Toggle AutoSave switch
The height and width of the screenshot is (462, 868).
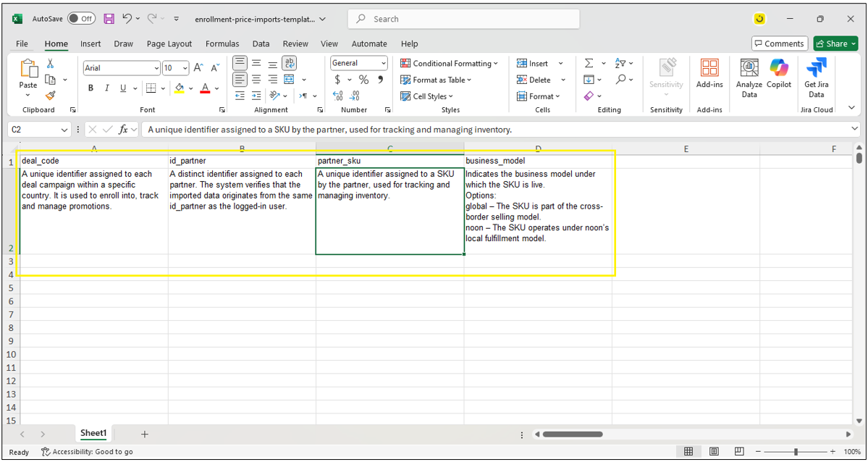[81, 19]
